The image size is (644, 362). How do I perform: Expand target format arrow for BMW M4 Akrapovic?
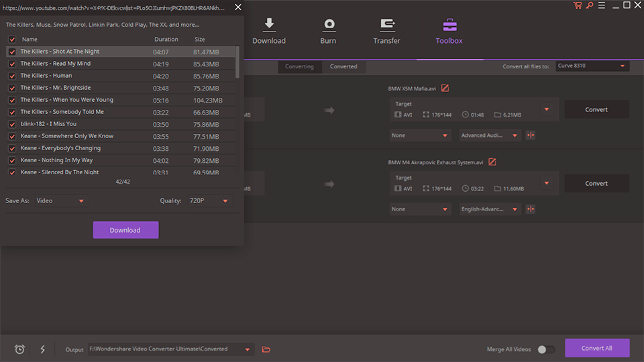pos(546,183)
